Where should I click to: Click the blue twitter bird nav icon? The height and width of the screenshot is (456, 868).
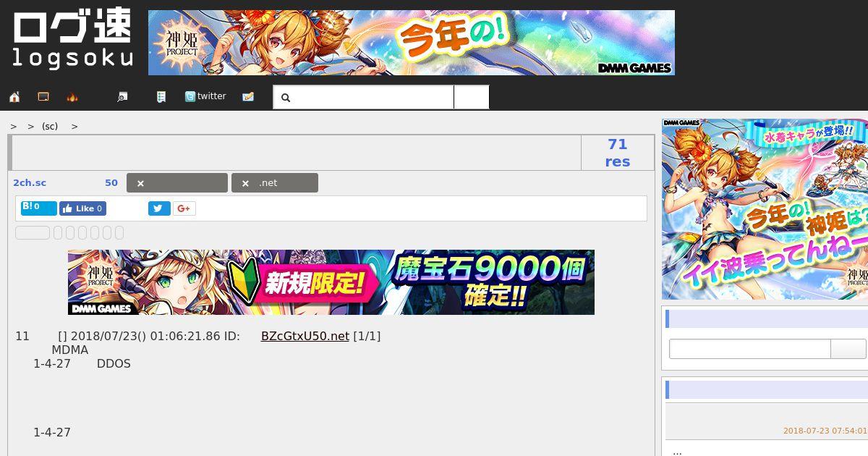[190, 96]
